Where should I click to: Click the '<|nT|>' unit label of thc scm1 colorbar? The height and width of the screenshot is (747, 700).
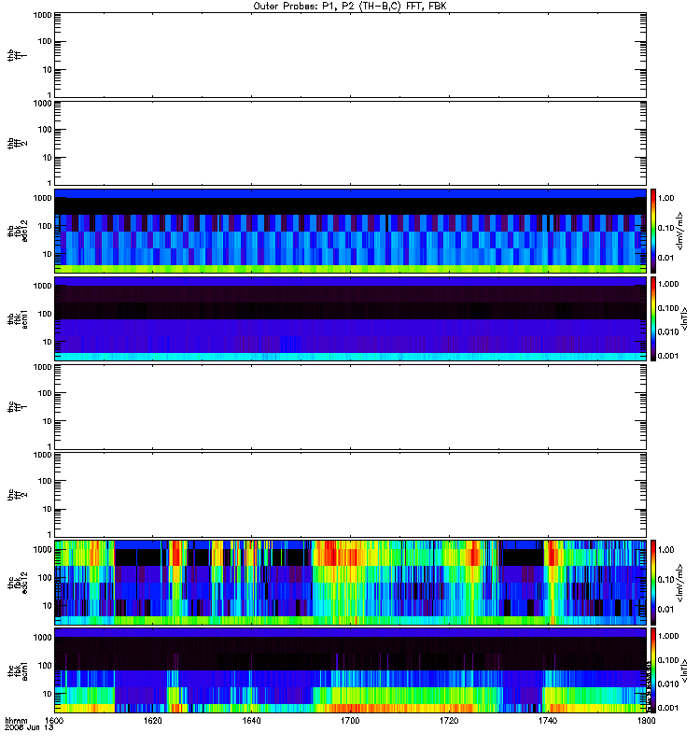(684, 670)
